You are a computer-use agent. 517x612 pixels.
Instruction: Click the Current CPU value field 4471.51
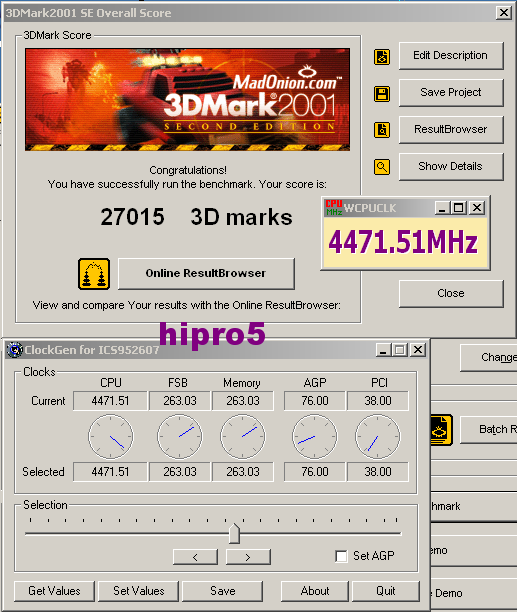coord(110,401)
